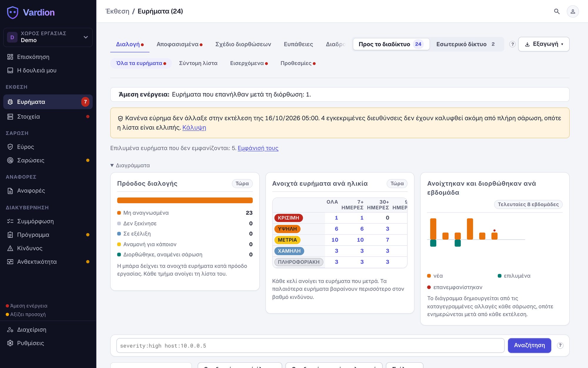Collapse the Διαγράμματα section
Image resolution: width=588 pixels, height=368 pixels.
click(130, 165)
